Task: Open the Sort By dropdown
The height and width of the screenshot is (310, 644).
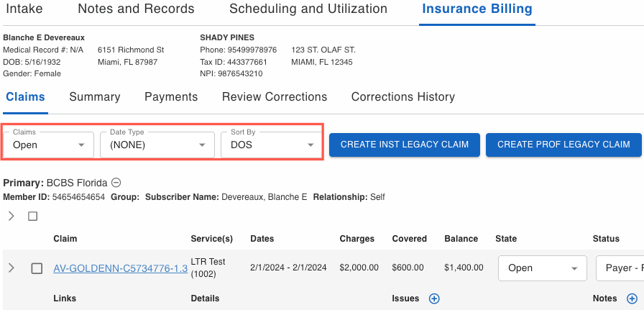Action: pos(271,145)
